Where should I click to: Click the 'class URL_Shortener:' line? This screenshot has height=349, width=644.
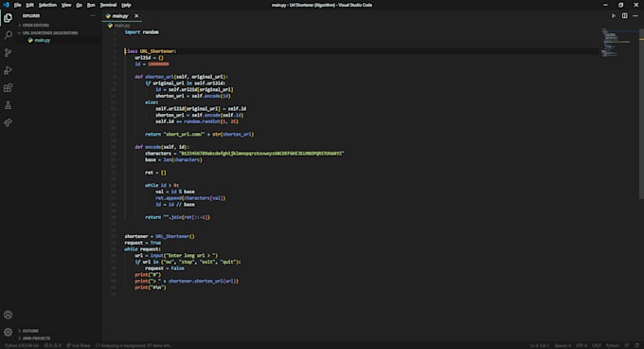151,51
